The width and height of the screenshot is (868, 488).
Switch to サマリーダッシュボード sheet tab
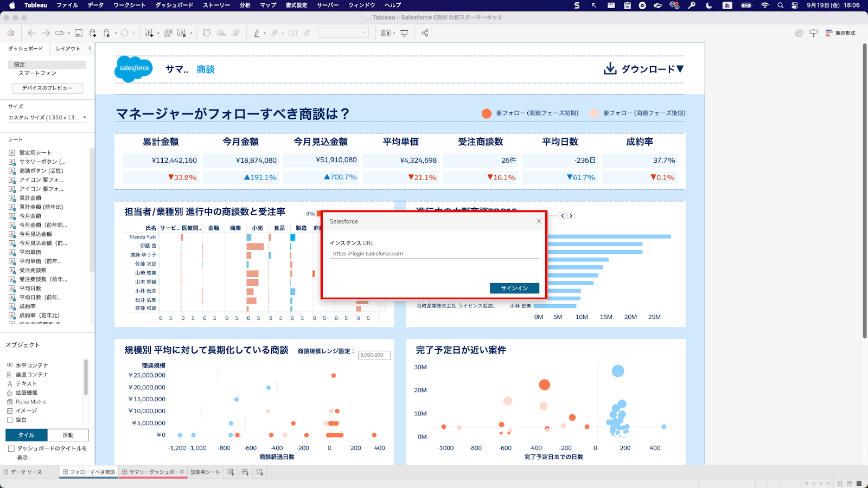[154, 472]
